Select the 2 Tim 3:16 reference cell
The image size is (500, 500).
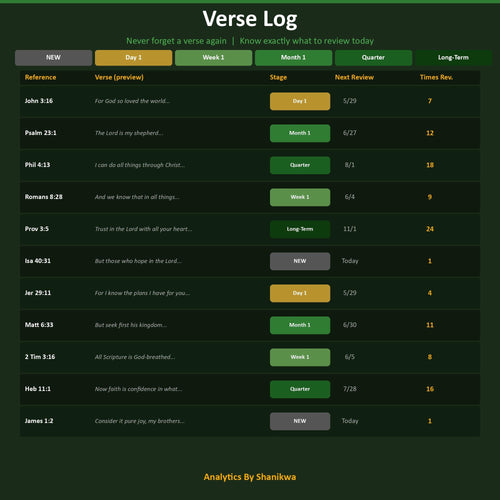coord(40,357)
